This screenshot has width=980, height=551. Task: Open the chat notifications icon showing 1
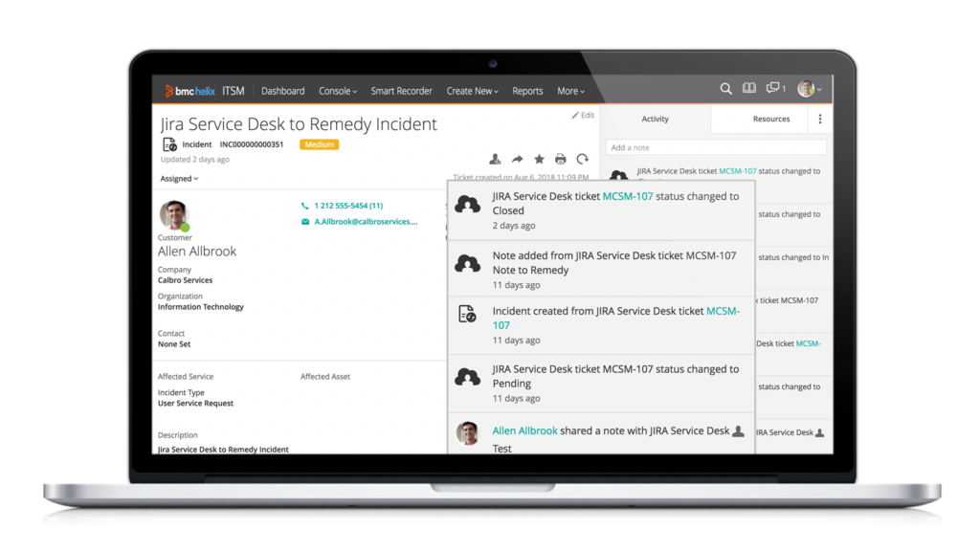pos(775,88)
